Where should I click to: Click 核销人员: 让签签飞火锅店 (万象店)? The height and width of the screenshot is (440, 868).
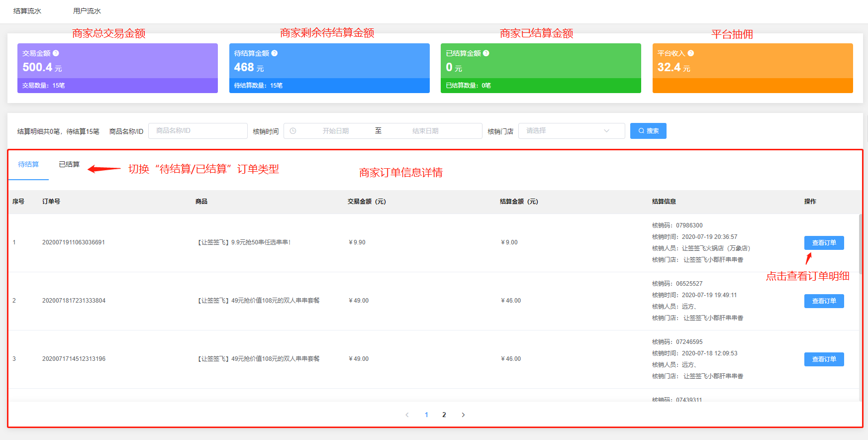point(701,248)
